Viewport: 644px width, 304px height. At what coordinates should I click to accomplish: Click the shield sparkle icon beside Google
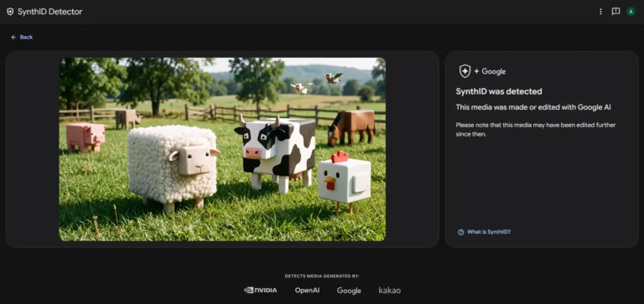(x=465, y=71)
